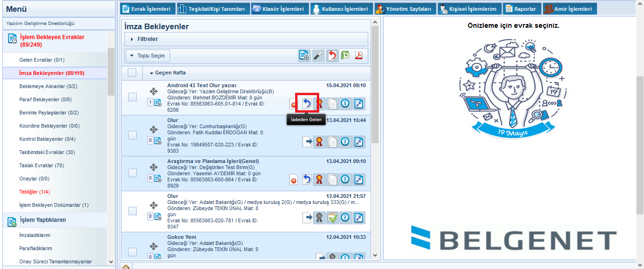Click the red return arrow icon in list toolbar

point(332,56)
